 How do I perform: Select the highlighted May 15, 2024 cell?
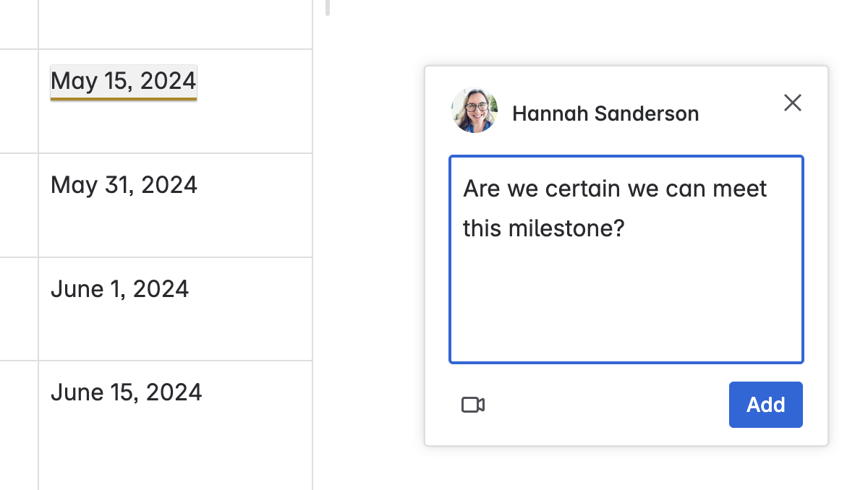(124, 81)
